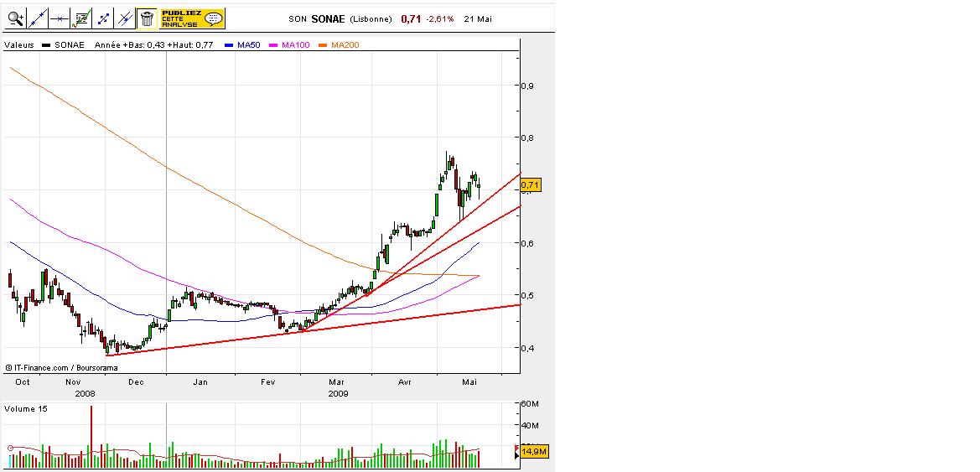Select the dashed blue segment tool

[x=103, y=18]
